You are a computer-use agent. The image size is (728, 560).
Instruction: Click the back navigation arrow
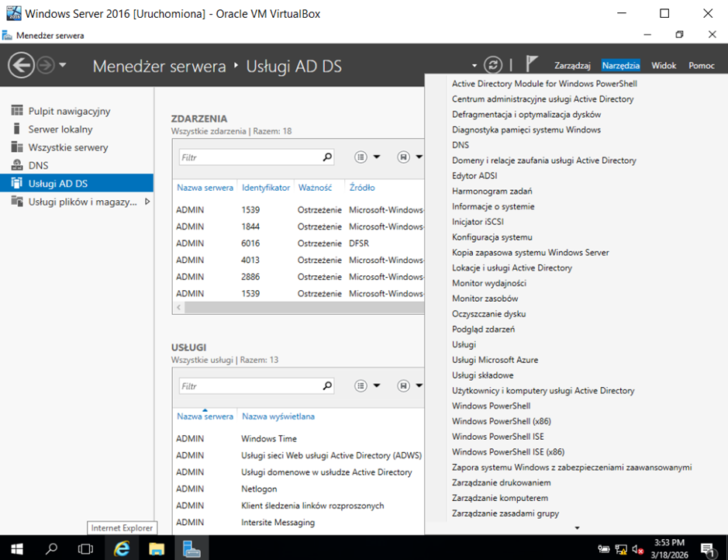coord(22,65)
